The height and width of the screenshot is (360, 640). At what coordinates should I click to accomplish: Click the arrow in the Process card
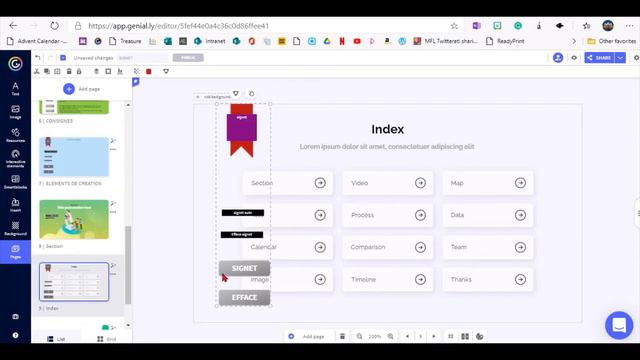420,215
